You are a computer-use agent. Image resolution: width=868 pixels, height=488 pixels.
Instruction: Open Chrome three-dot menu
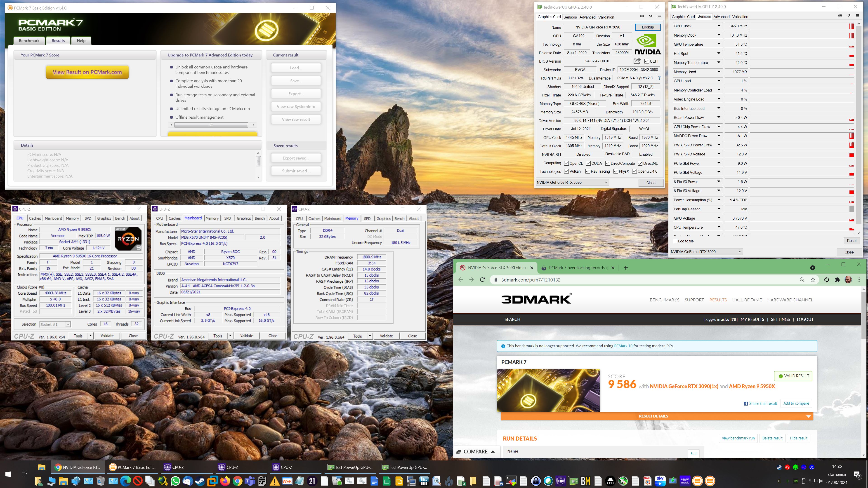(x=859, y=279)
